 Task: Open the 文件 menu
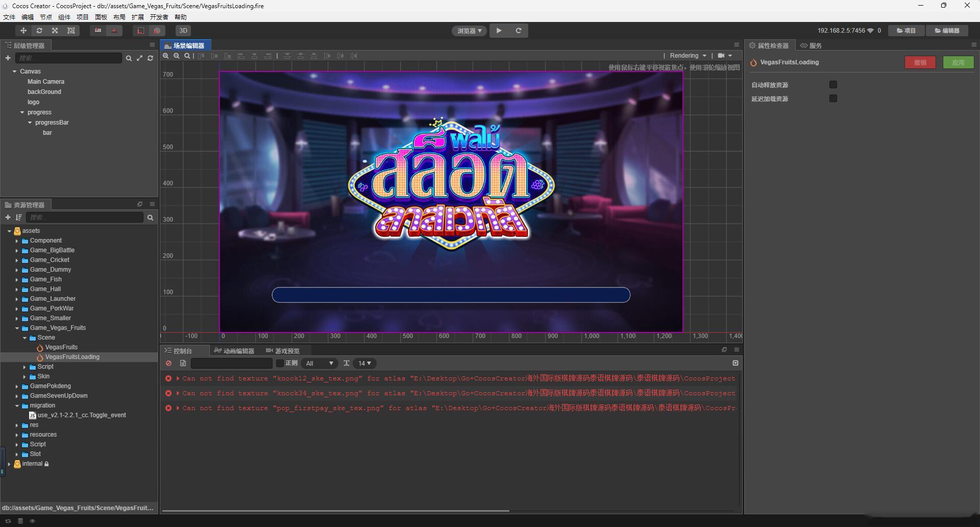pyautogui.click(x=9, y=17)
